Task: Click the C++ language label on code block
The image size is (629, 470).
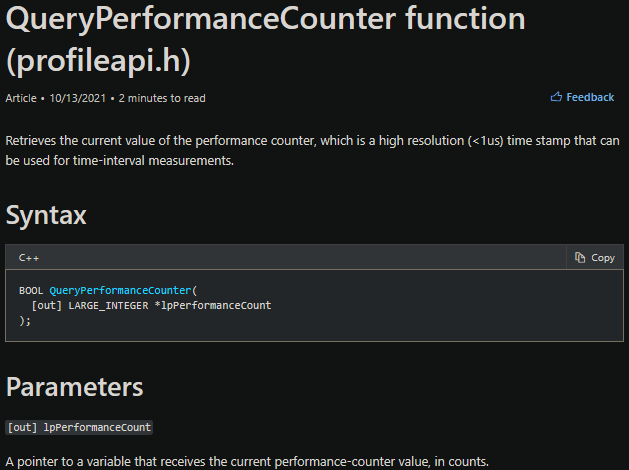Action: (x=28, y=257)
